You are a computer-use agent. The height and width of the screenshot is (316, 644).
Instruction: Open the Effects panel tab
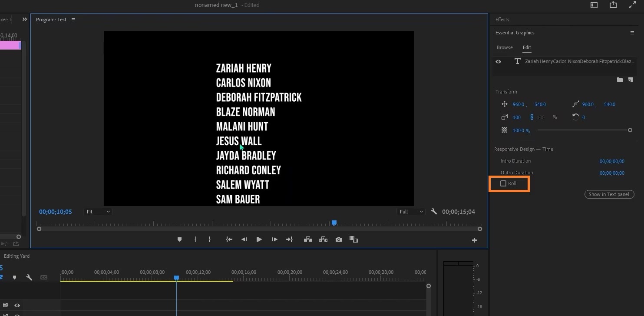(502, 20)
